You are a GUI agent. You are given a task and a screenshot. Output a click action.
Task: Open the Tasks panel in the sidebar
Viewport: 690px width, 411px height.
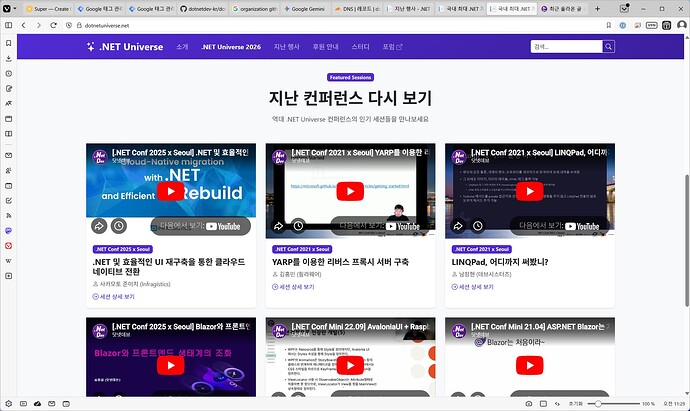click(x=8, y=201)
